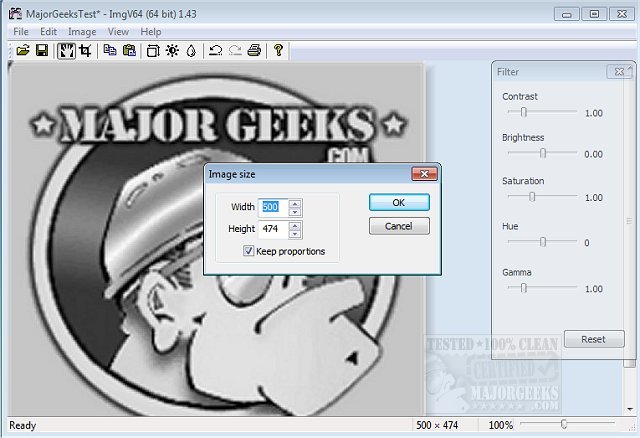This screenshot has height=438, width=640.
Task: Click the Paste clipboard icon
Action: (129, 51)
